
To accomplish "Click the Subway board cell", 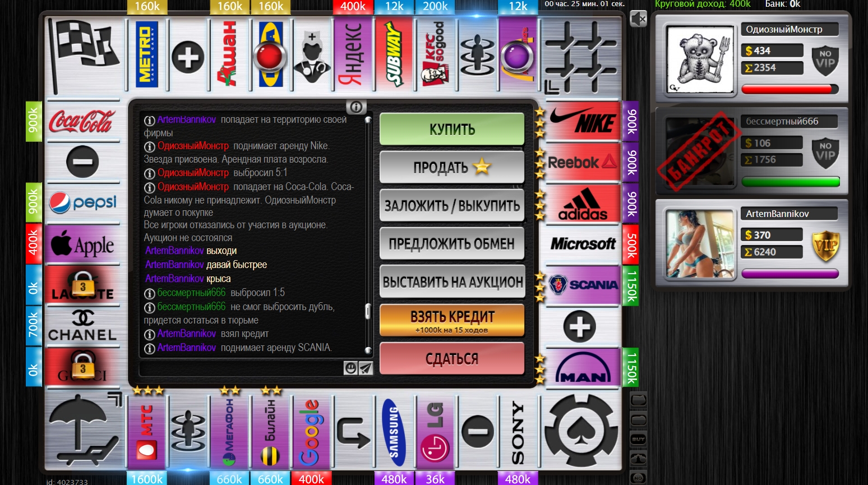I will pos(394,55).
